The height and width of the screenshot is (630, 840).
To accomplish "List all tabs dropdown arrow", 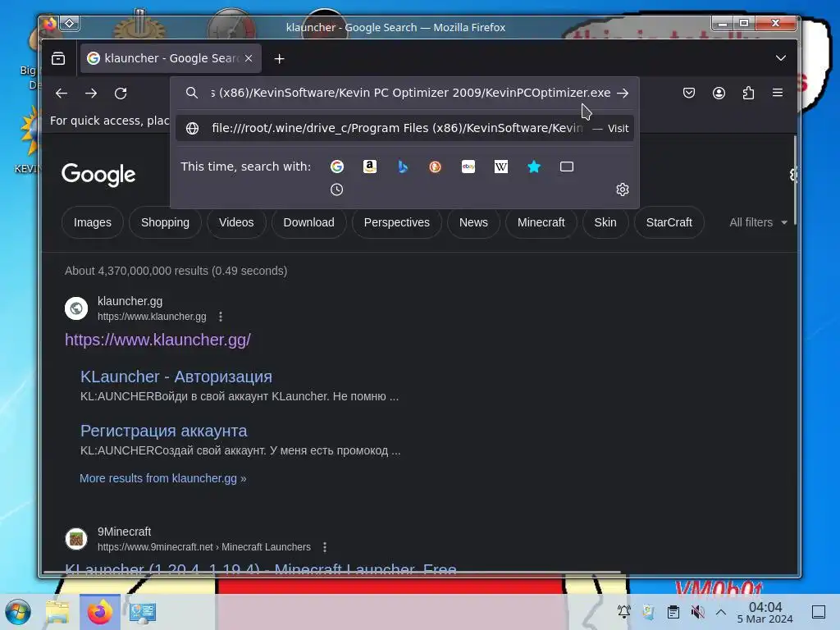I will pos(781,58).
